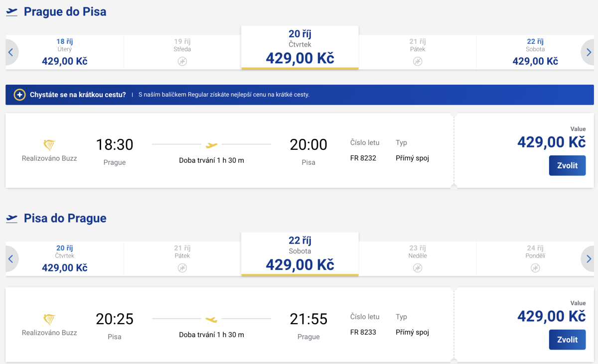598x364 pixels.
Task: Click the plus icon in the blue banner
Action: click(19, 95)
